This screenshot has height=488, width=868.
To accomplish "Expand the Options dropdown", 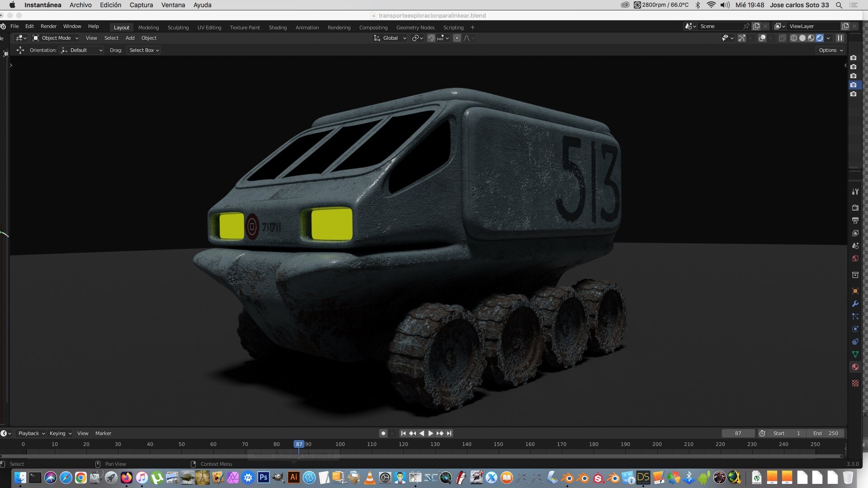I will pyautogui.click(x=830, y=50).
